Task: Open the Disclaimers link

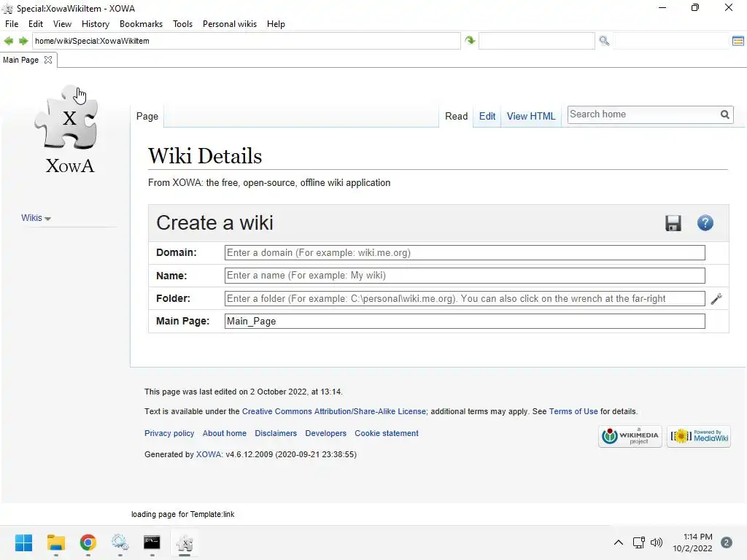Action: pos(276,433)
